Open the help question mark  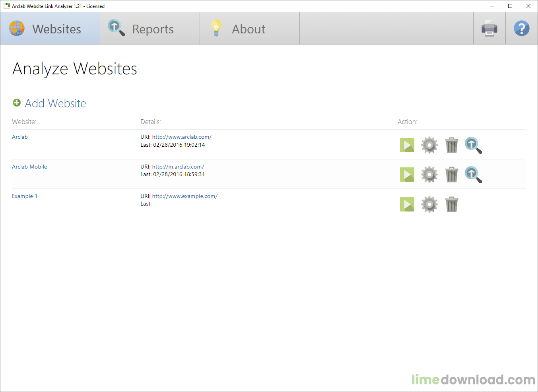click(x=521, y=28)
